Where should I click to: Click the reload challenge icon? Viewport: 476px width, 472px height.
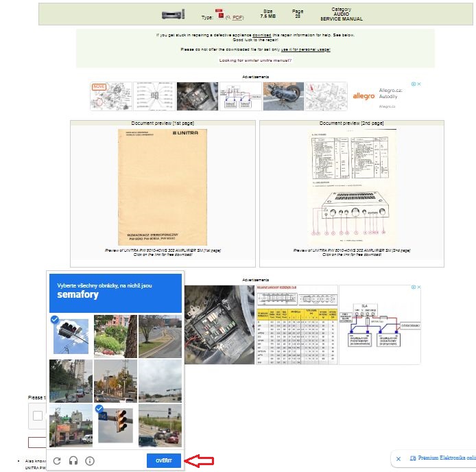pos(57,461)
